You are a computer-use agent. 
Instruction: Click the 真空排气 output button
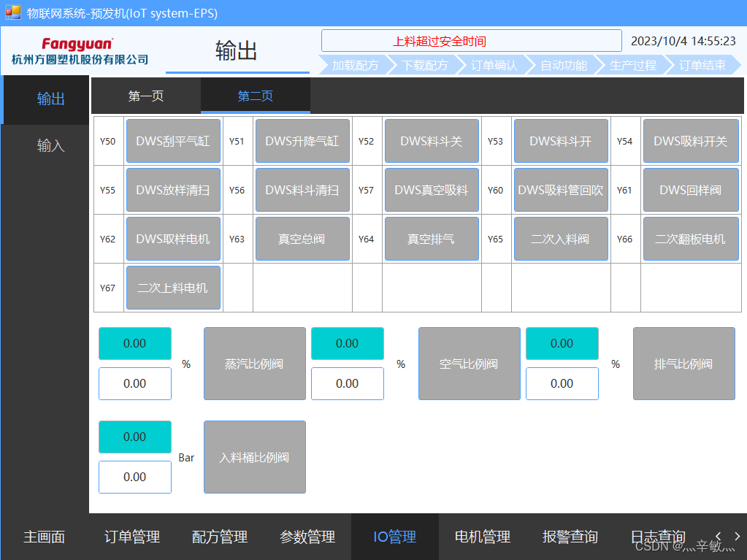432,239
